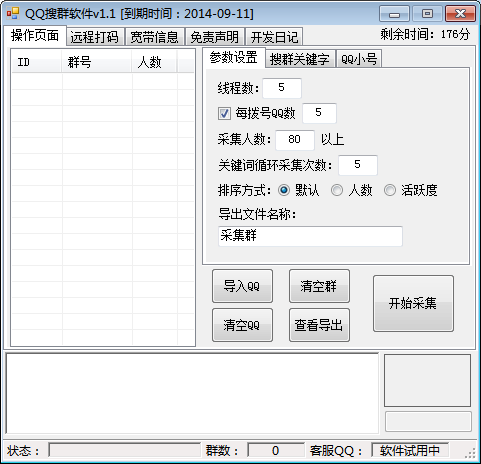This screenshot has width=481, height=464.
Task: Start collection with 开始采集 button
Action: [x=413, y=303]
